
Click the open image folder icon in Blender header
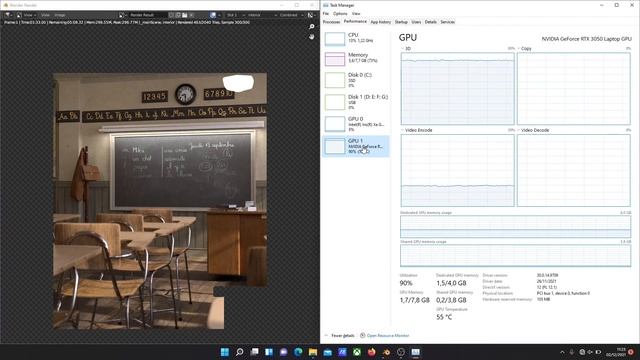(185, 15)
